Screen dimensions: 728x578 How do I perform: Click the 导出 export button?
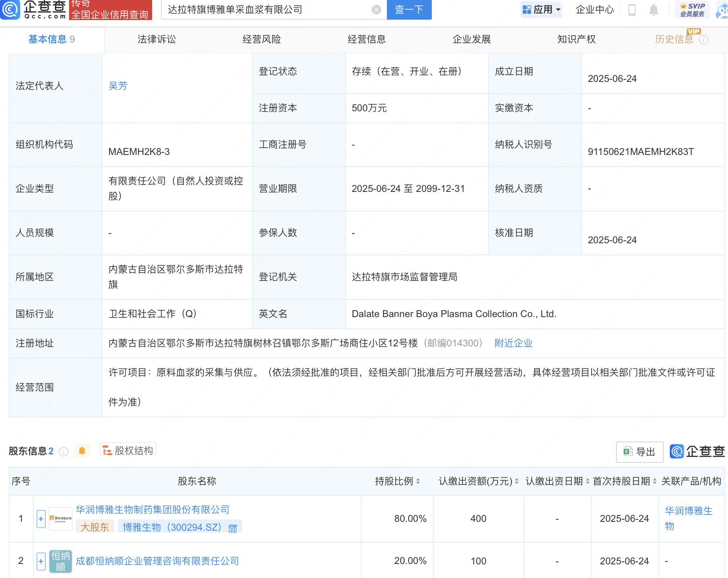(x=640, y=452)
